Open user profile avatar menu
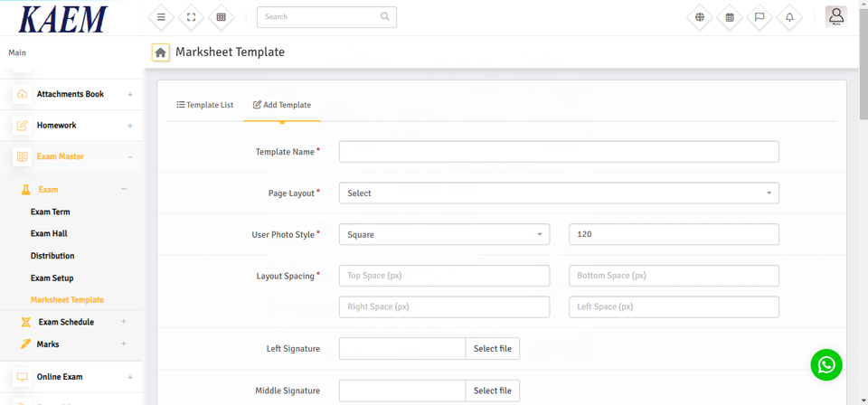The height and width of the screenshot is (405, 868). (x=835, y=16)
